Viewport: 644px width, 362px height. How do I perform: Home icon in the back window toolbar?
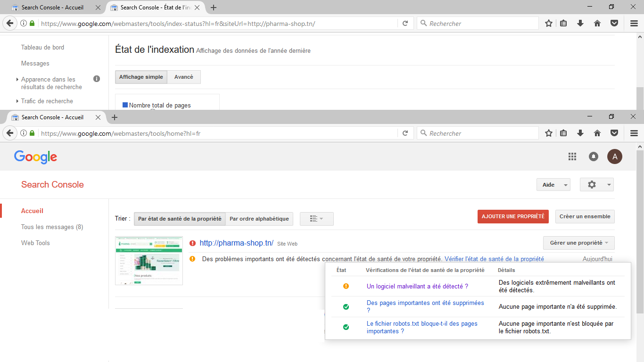click(597, 24)
